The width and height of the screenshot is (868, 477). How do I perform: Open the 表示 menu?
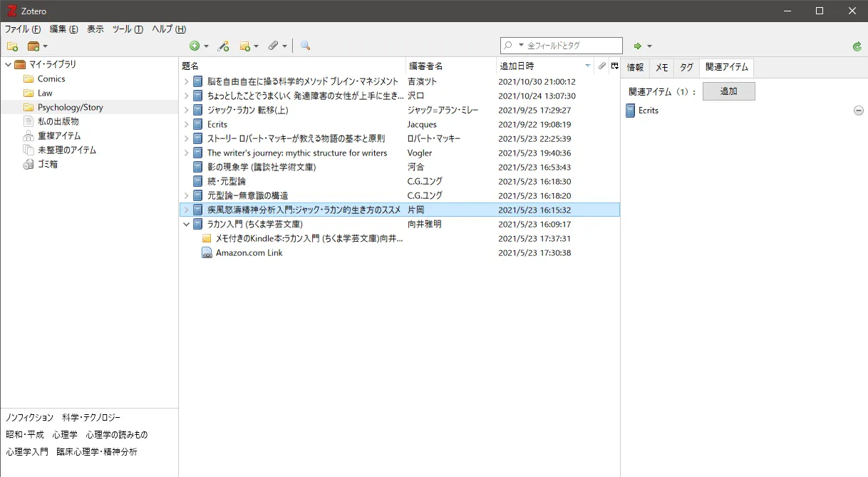click(x=95, y=29)
